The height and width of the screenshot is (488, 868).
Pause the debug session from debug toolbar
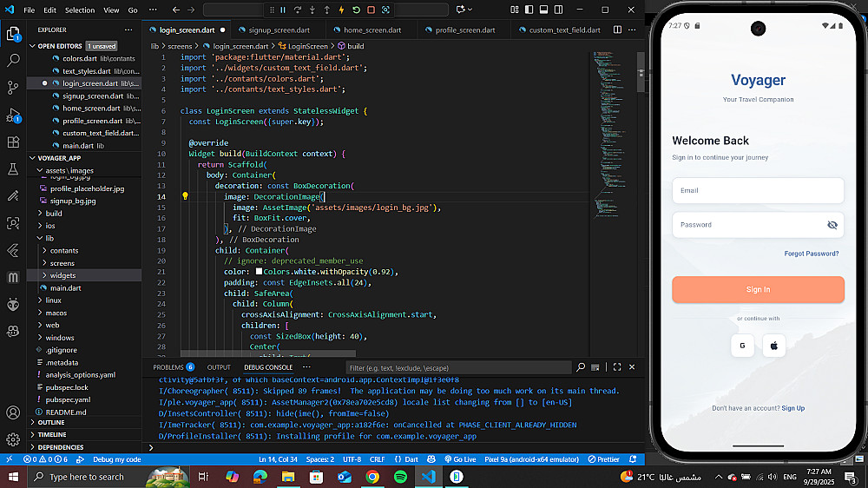(282, 10)
